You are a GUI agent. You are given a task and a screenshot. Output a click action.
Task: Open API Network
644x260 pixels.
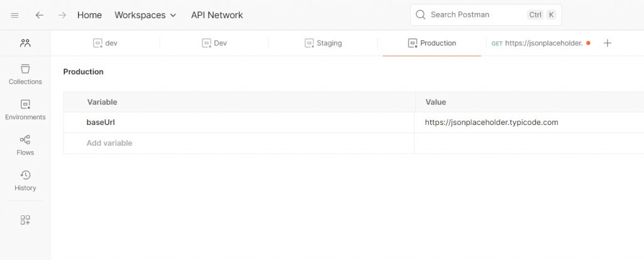(217, 15)
